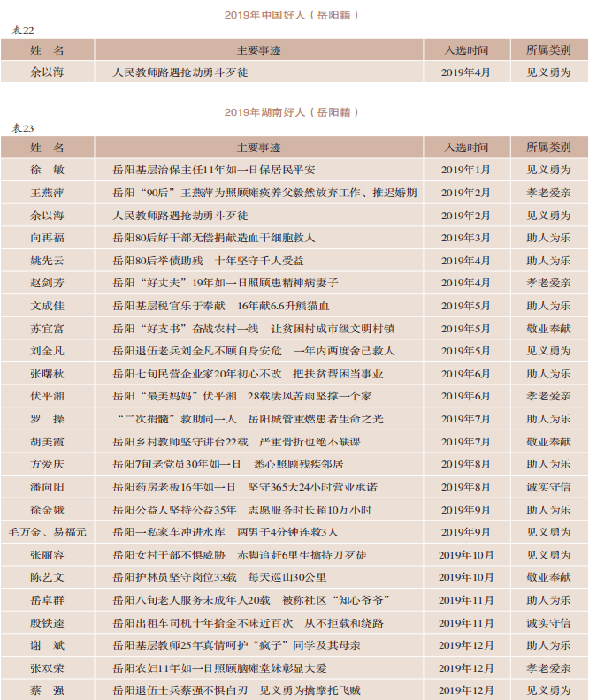Viewport: 589px width, 700px height.
Task: Click the name 向再福
Action: (x=47, y=238)
